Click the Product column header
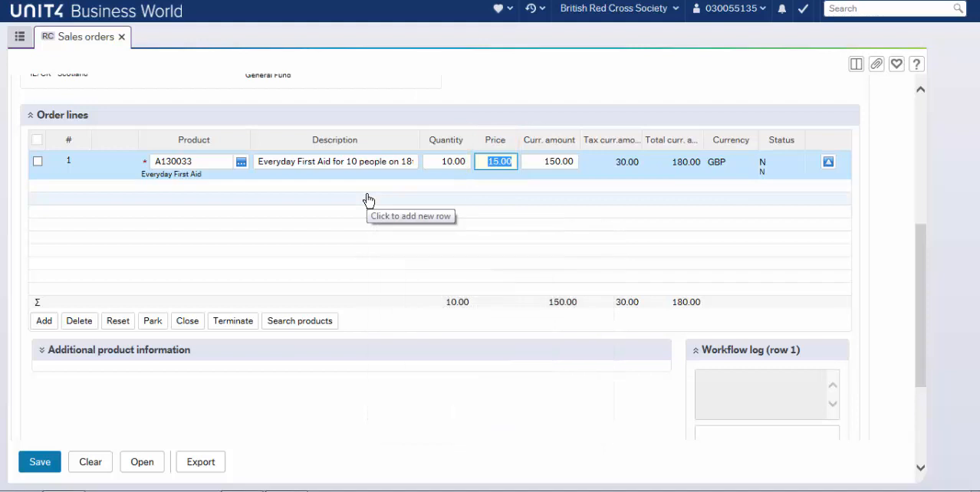This screenshot has width=980, height=492. click(x=194, y=139)
